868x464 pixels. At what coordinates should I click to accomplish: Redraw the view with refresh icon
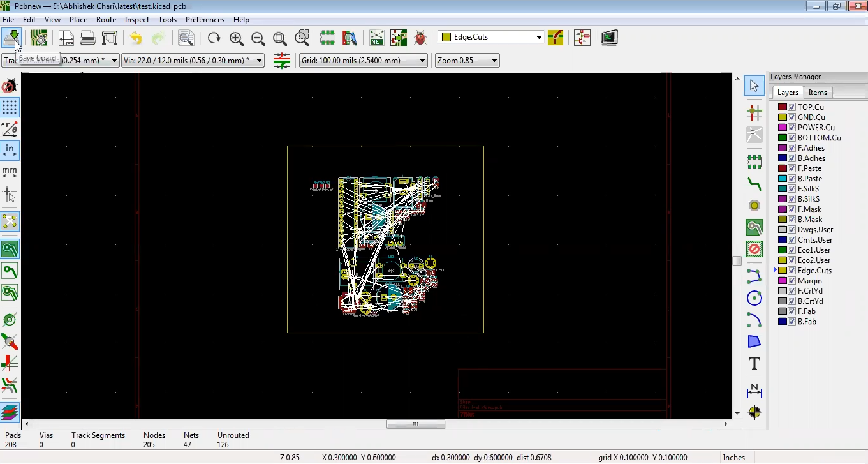[x=214, y=38]
